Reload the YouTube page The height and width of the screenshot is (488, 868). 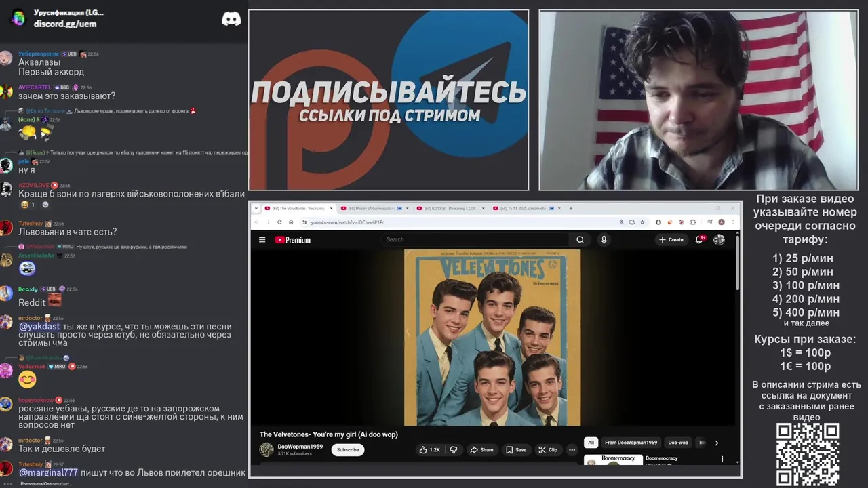point(279,222)
